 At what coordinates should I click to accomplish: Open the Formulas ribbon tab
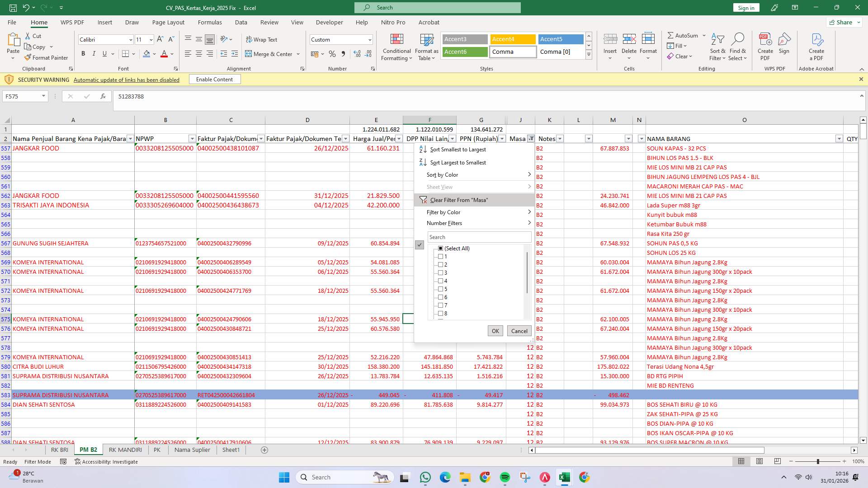coord(210,22)
